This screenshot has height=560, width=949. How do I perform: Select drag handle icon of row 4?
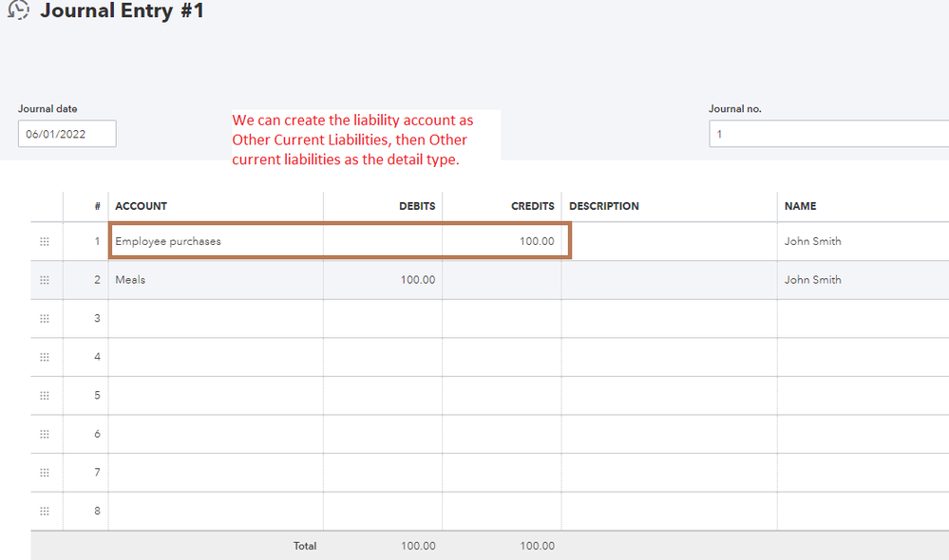click(45, 358)
